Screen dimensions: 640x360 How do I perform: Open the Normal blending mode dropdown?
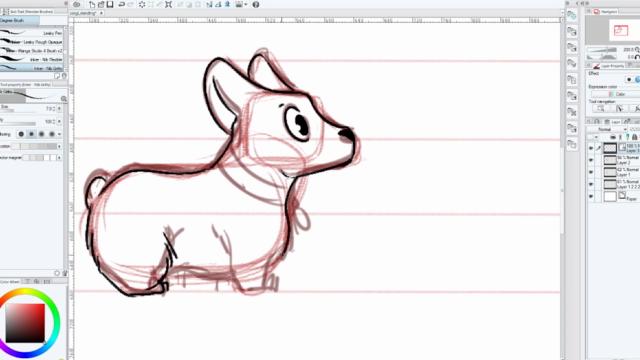click(607, 129)
